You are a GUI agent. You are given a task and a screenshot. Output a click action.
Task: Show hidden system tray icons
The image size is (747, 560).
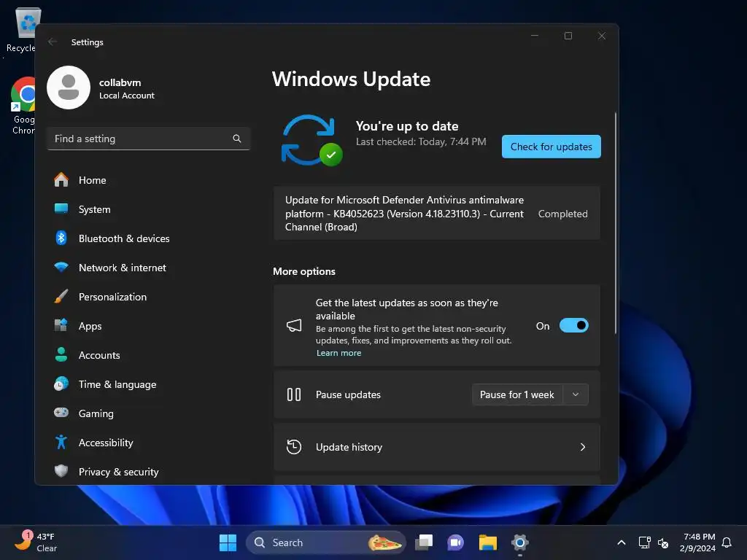click(622, 542)
